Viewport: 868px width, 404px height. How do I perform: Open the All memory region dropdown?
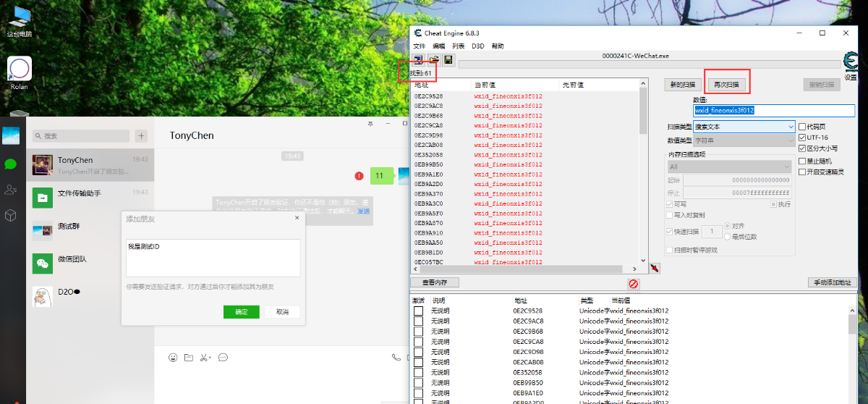pos(729,167)
